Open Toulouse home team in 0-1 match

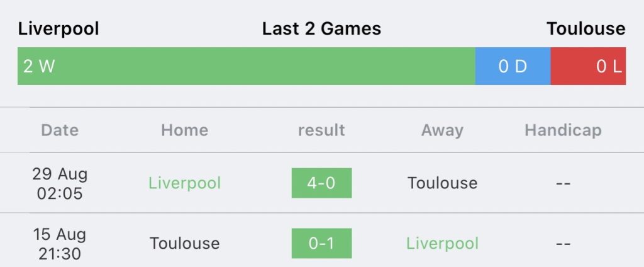pyautogui.click(x=184, y=244)
